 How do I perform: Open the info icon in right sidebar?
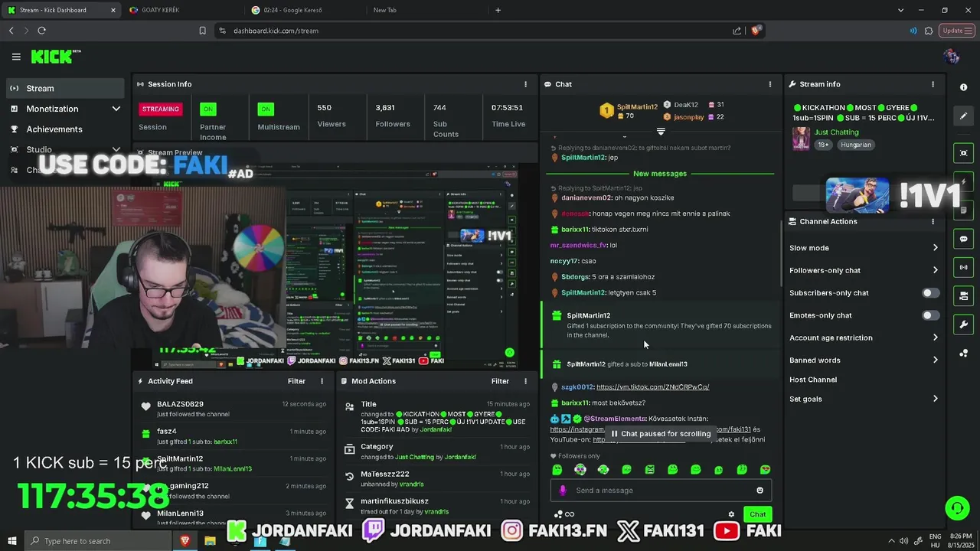click(963, 87)
